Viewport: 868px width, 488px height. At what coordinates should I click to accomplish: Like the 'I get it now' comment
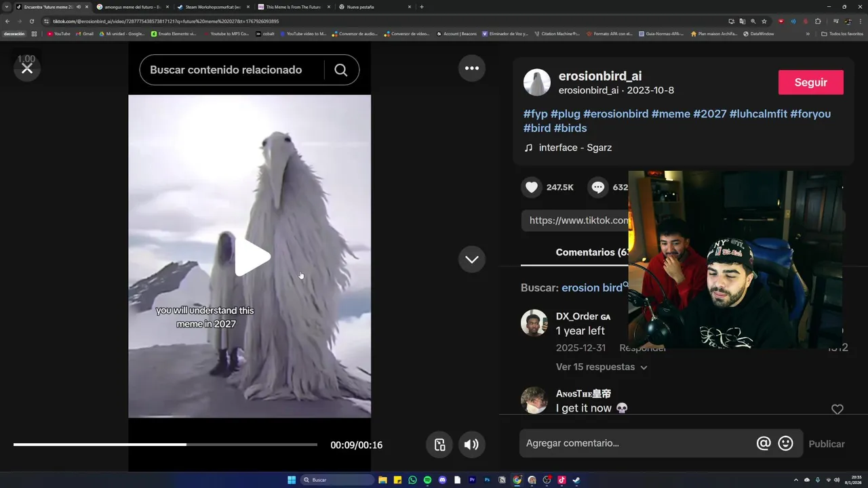click(837, 409)
